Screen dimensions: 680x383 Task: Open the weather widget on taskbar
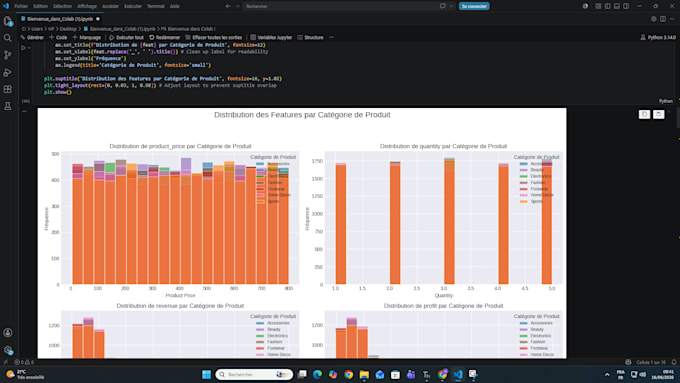tap(25, 374)
